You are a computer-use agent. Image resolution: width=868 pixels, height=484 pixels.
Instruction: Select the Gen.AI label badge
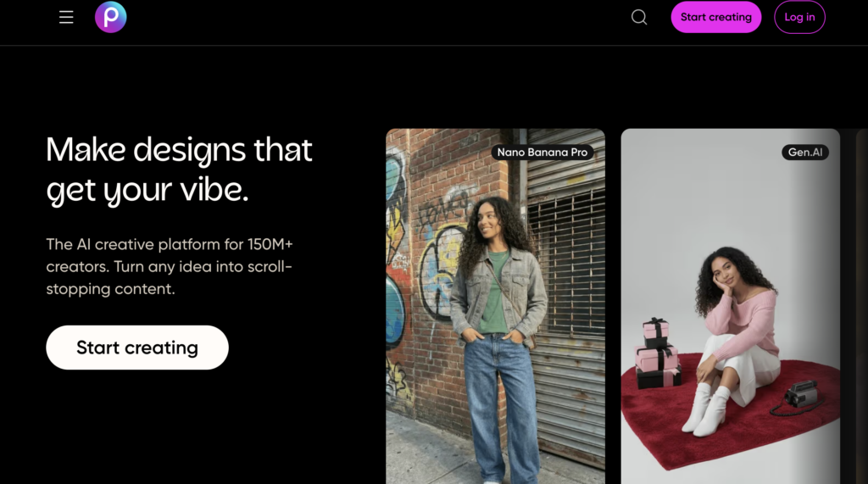(x=805, y=153)
